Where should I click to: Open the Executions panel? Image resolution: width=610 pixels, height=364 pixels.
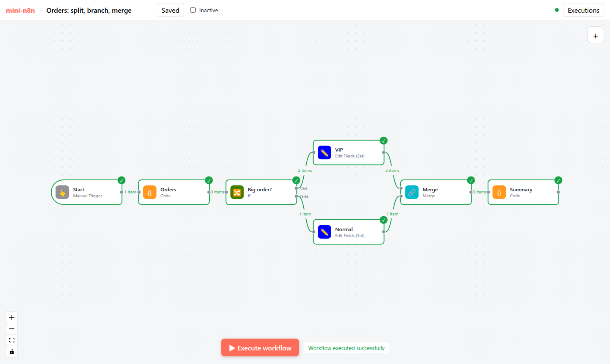[x=583, y=10]
